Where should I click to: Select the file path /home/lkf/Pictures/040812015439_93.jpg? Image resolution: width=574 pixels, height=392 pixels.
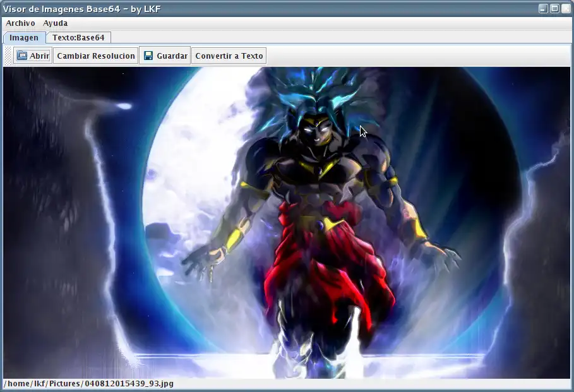click(89, 384)
